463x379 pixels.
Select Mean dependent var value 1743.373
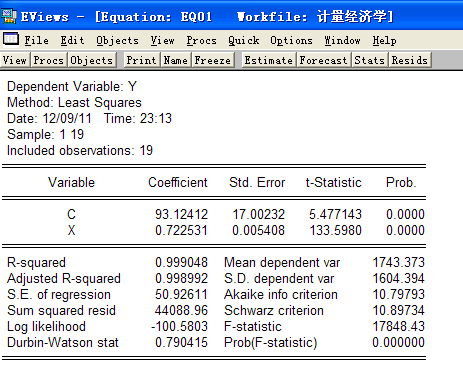tap(399, 262)
